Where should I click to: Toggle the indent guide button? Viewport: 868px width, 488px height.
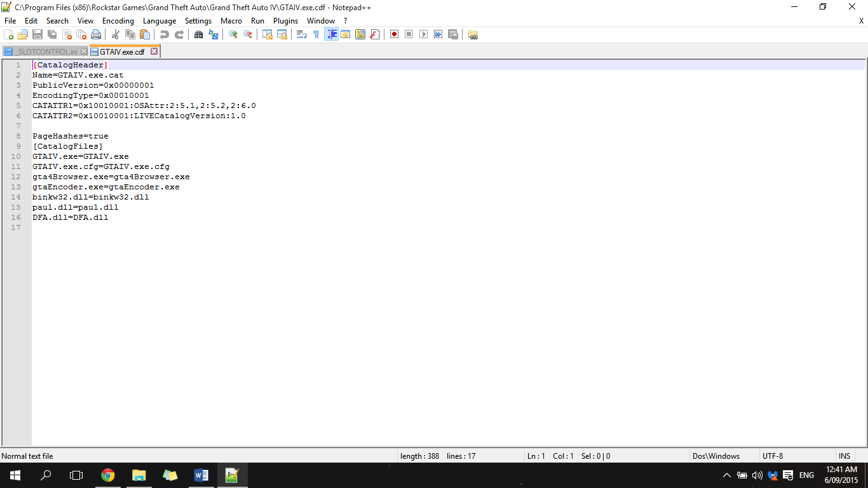coord(331,34)
